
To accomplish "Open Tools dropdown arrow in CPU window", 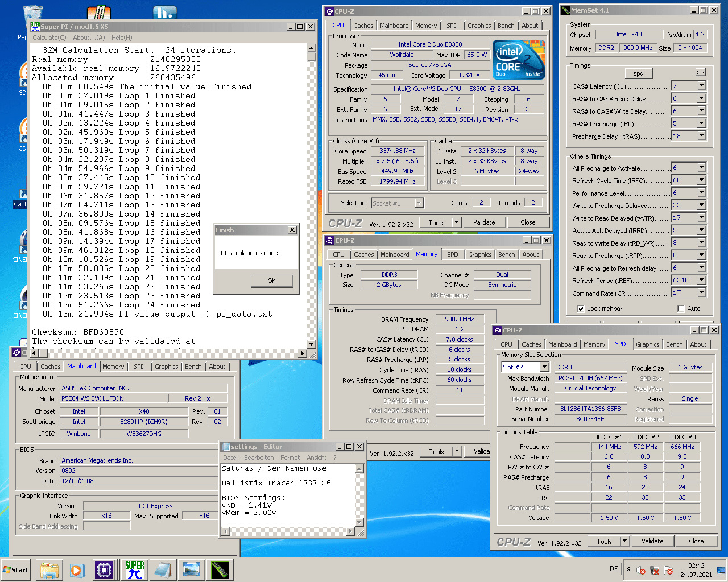I will pyautogui.click(x=456, y=222).
